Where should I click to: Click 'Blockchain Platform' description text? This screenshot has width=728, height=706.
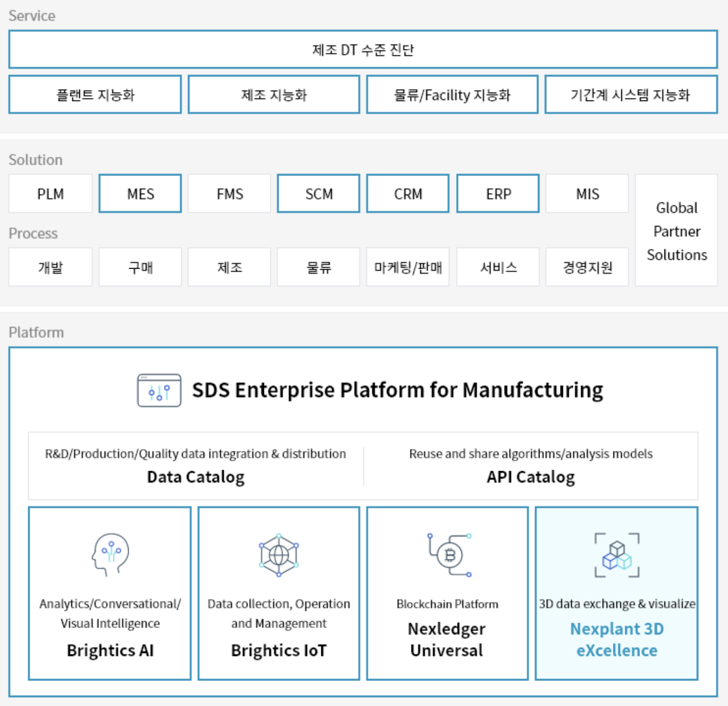[447, 604]
